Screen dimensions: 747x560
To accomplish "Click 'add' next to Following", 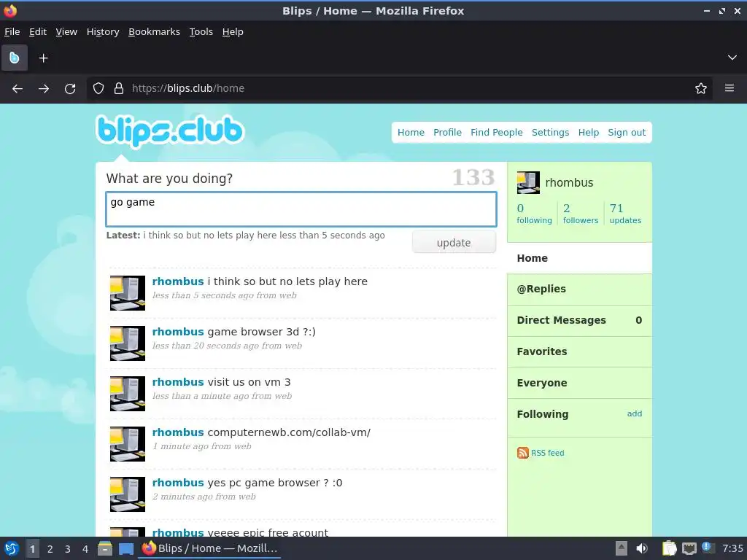I will click(x=634, y=413).
